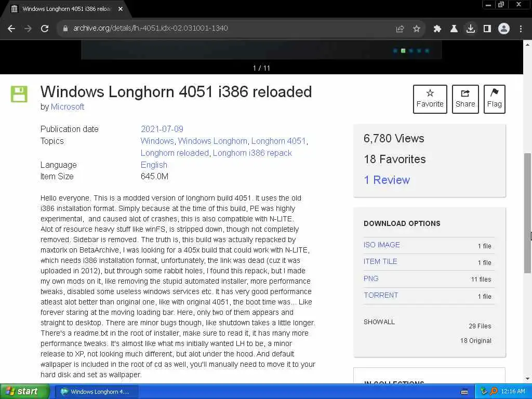Open the Microsoft creator link
The height and width of the screenshot is (399, 532).
(67, 107)
